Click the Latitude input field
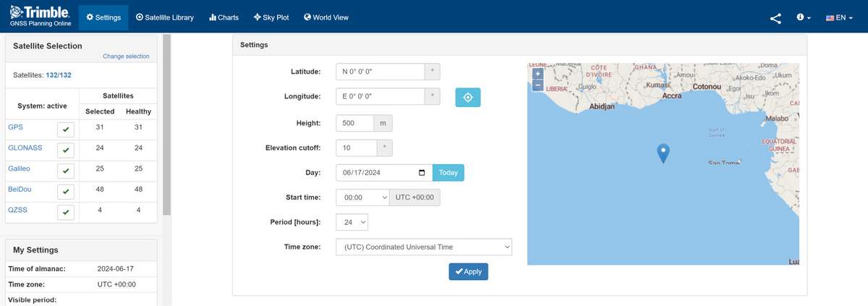 coord(380,72)
